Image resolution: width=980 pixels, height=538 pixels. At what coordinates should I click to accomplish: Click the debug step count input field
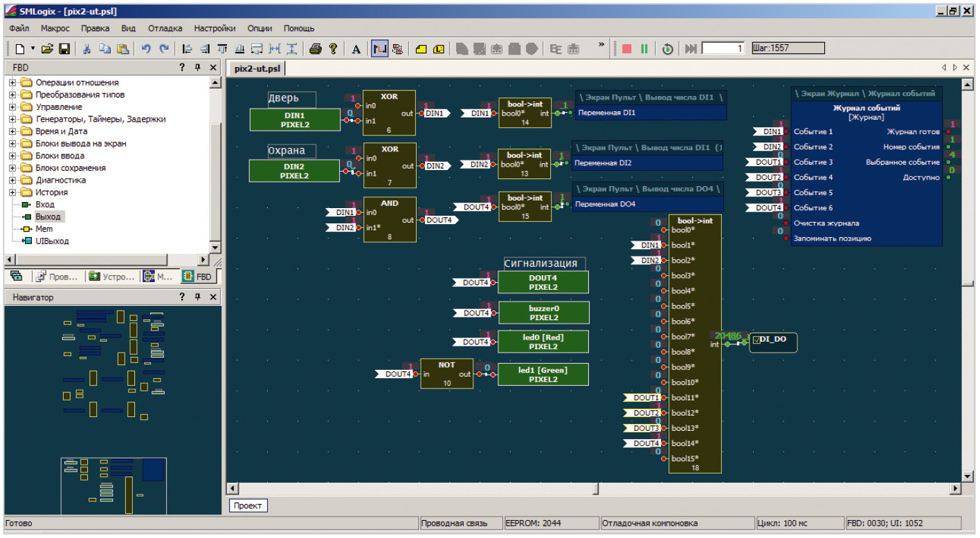click(x=723, y=48)
